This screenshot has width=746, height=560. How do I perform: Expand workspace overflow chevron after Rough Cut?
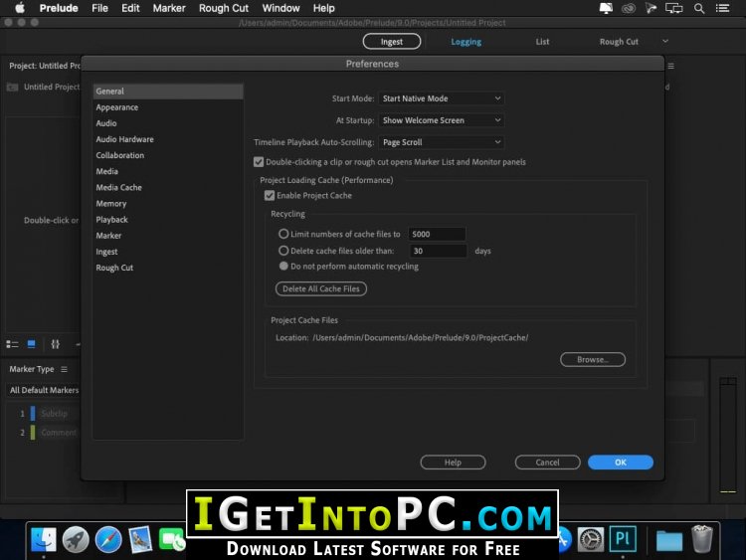pyautogui.click(x=665, y=42)
